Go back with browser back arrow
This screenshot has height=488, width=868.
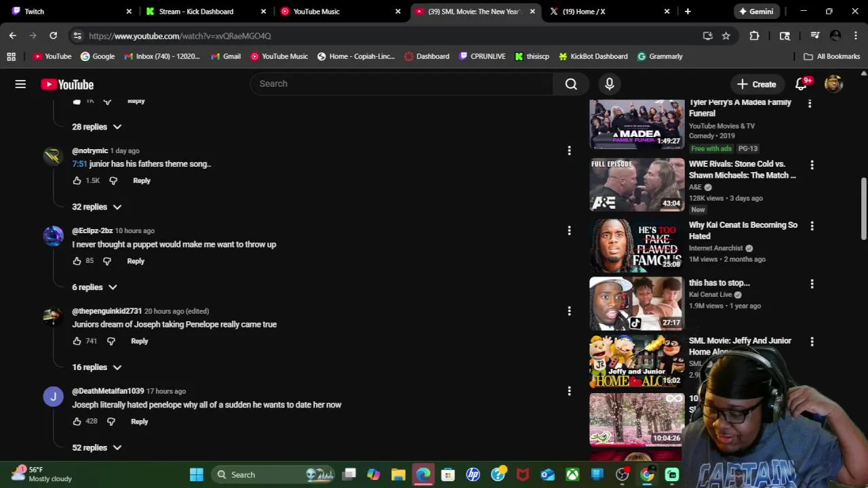tap(13, 35)
